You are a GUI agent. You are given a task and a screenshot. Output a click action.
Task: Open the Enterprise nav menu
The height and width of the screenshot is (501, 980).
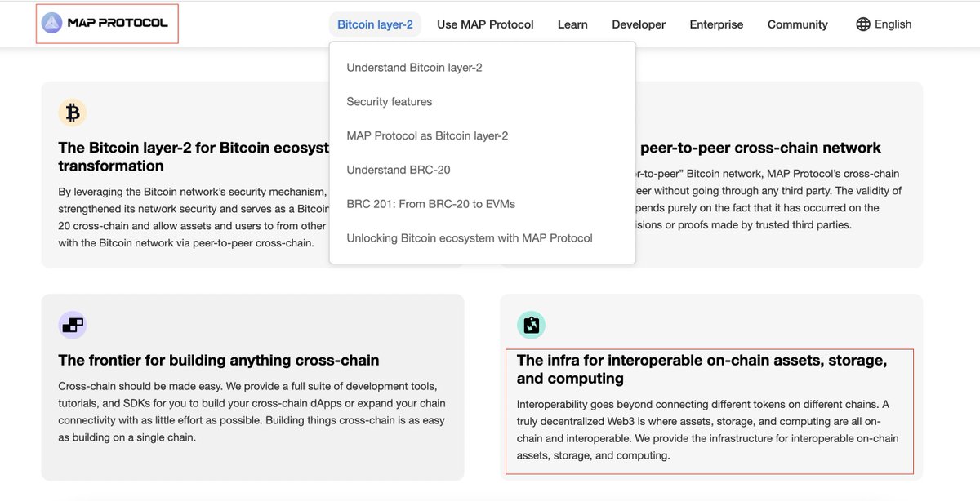(716, 24)
